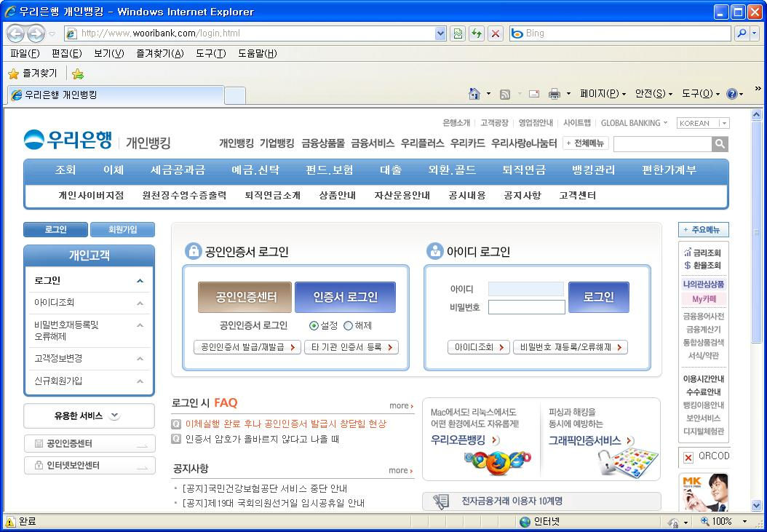
Task: Expand the 고객정보변경 sidebar arrow
Action: click(x=140, y=360)
